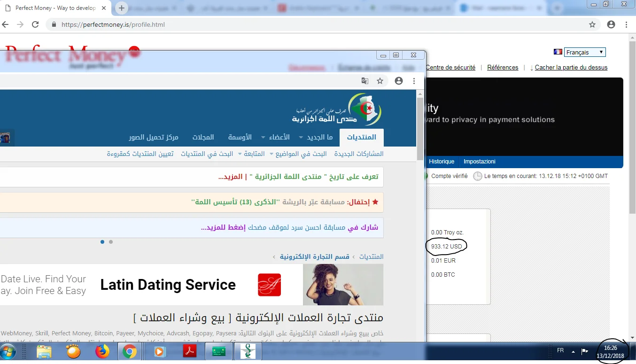Open the Historique menu item
Image resolution: width=636 pixels, height=364 pixels.
tap(442, 162)
